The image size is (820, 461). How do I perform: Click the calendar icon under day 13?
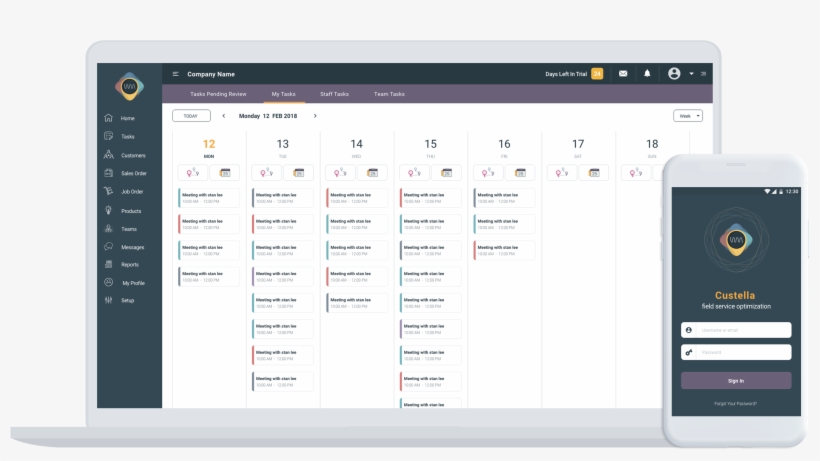pos(298,172)
